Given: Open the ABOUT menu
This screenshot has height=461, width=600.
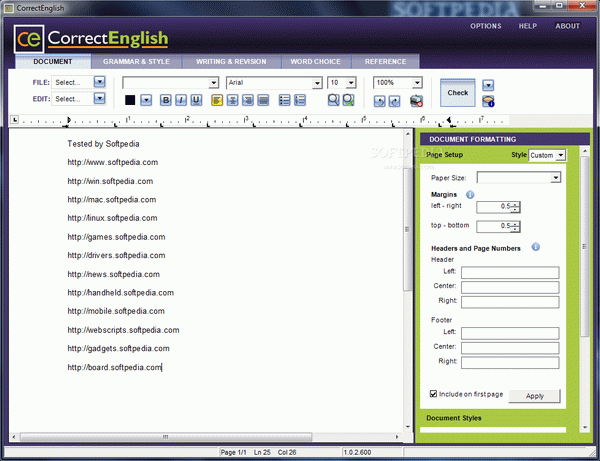Looking at the screenshot, I should pyautogui.click(x=567, y=26).
